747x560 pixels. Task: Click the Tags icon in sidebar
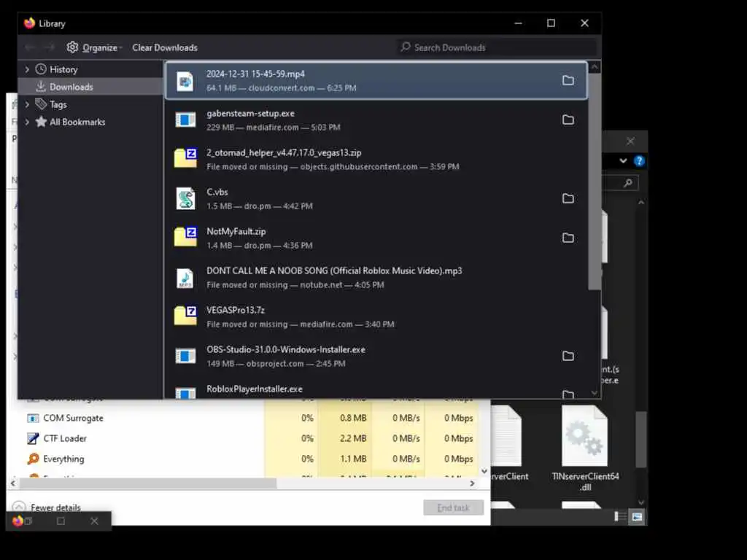41,104
